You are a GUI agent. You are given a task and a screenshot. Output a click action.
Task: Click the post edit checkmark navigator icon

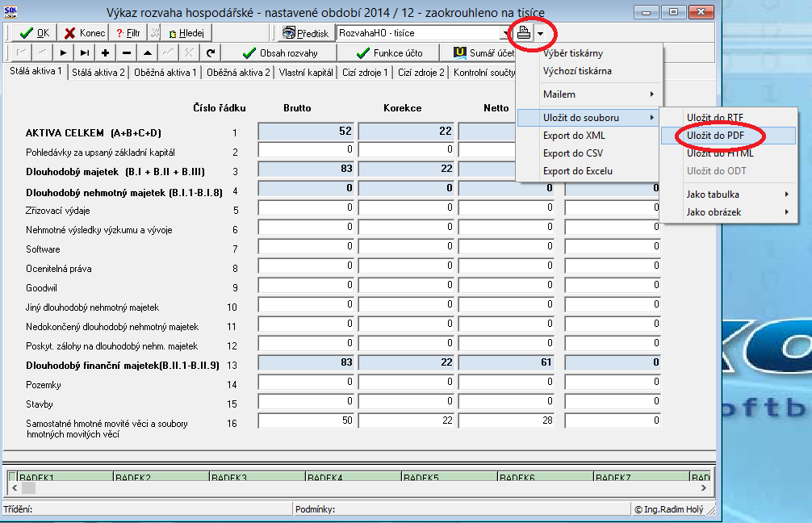169,52
